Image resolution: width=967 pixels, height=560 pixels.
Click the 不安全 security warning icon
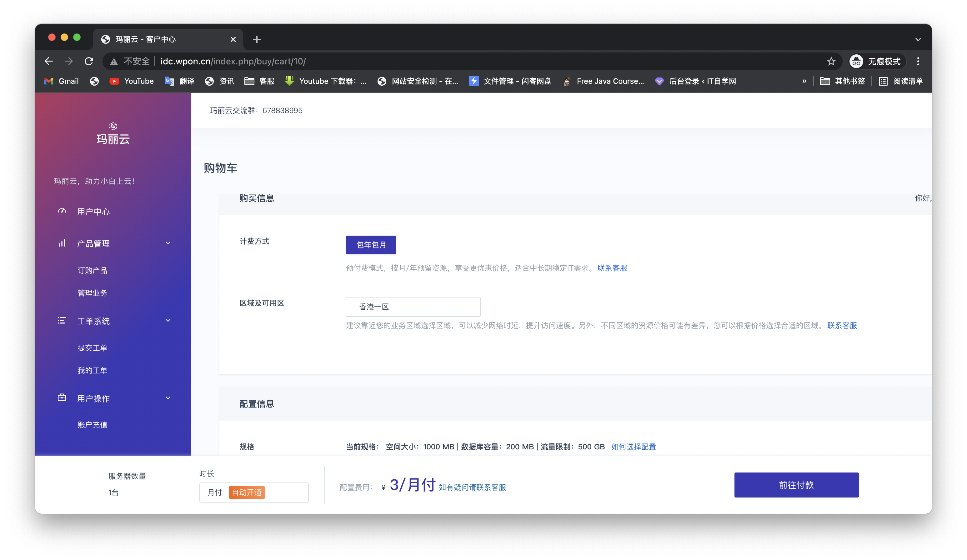pos(114,61)
